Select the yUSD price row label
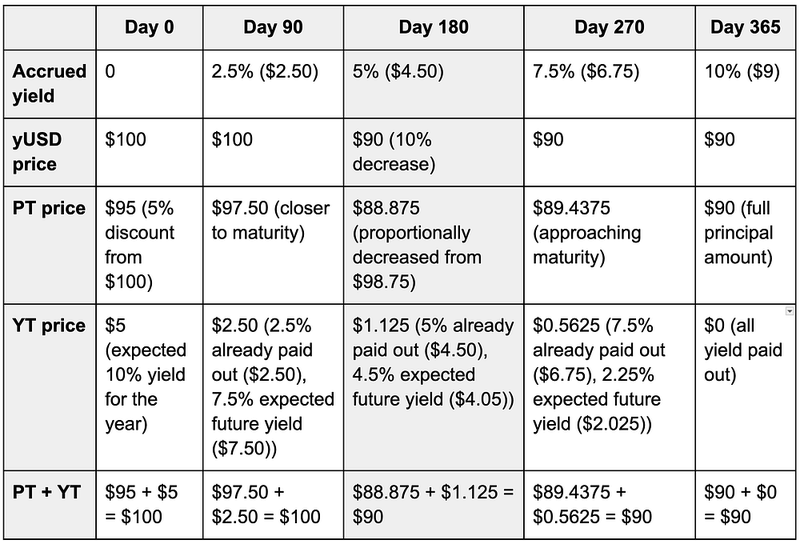800x544 pixels. (50, 151)
